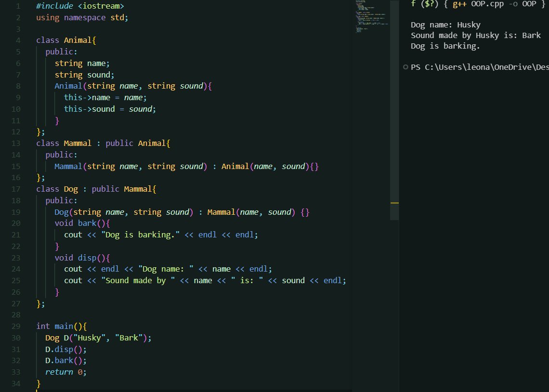Click the "Dog is barking." string in code line 21
The height and width of the screenshot is (392, 549).
(141, 235)
